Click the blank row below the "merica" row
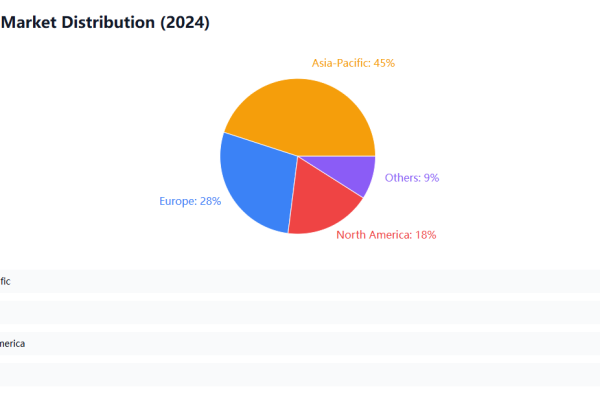 (x=300, y=374)
